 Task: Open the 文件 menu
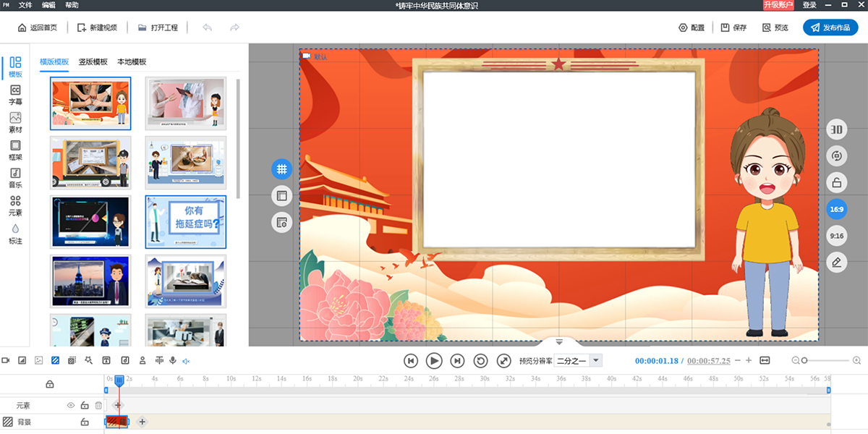(x=25, y=5)
